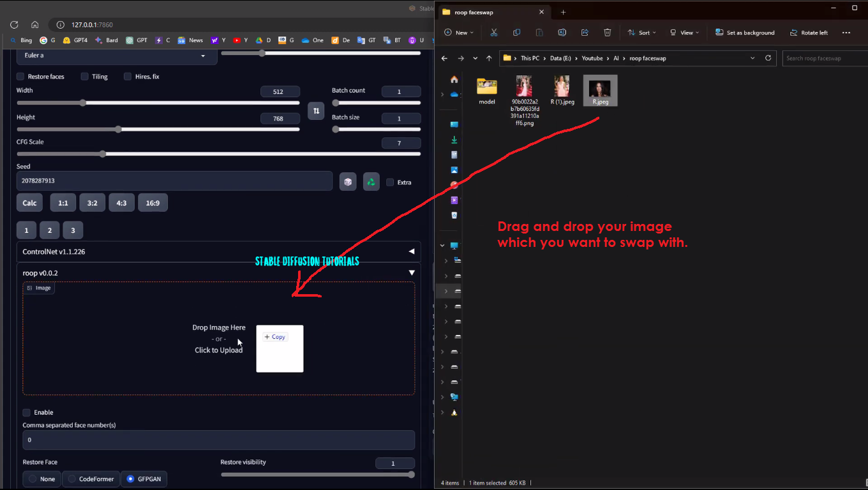Select CodeFormer for Restore Face
This screenshot has width=868, height=490.
pos(91,479)
